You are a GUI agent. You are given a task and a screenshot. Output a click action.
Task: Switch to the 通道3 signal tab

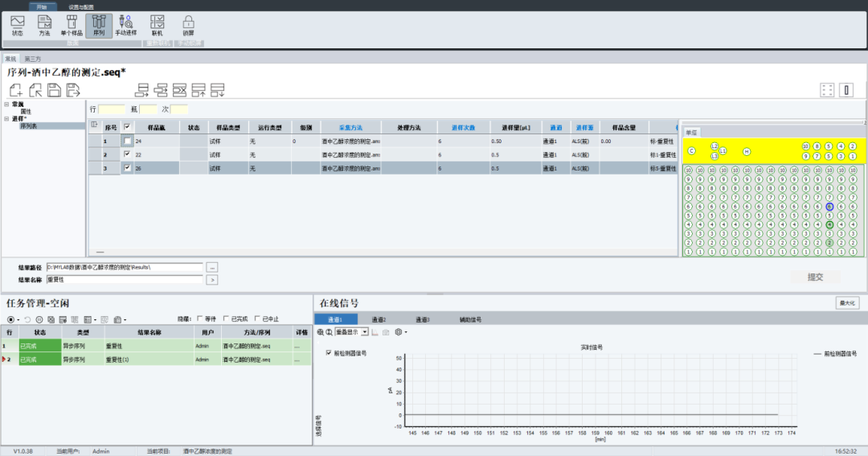click(x=423, y=320)
